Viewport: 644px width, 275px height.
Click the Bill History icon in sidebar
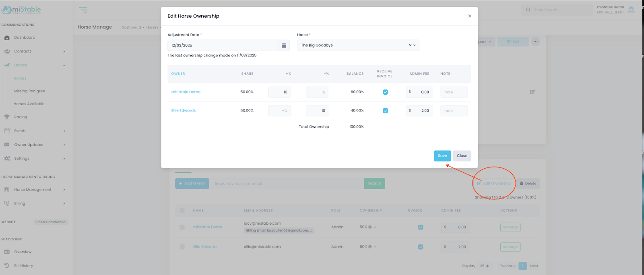coord(7,266)
